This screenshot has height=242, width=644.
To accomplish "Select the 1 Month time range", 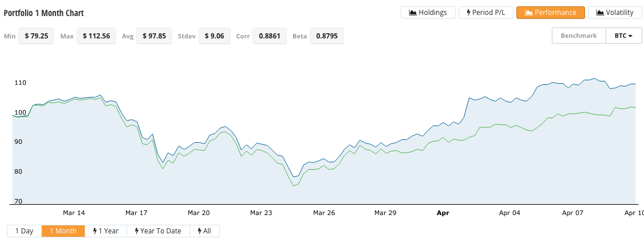I will coord(63,231).
